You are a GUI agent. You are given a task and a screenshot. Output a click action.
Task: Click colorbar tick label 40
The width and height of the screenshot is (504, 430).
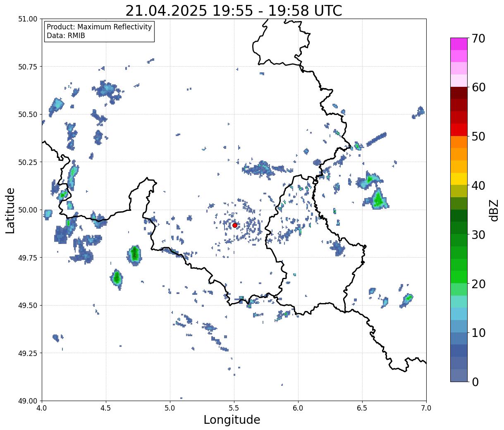(478, 186)
